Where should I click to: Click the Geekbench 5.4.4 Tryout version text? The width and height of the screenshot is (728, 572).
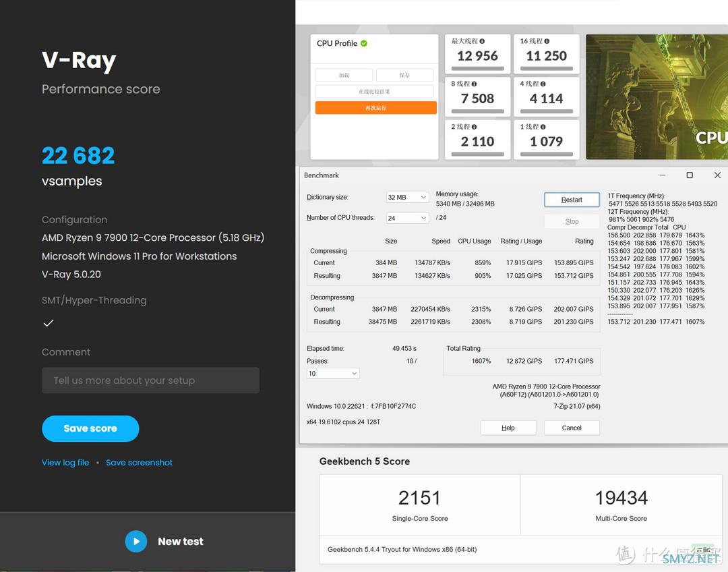click(x=402, y=549)
